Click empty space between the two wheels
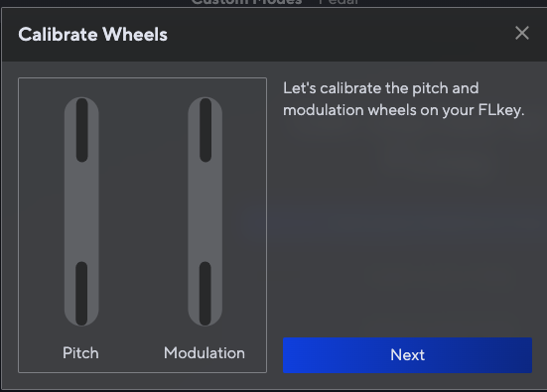Viewport: 547px width, 392px height. pyautogui.click(x=143, y=211)
